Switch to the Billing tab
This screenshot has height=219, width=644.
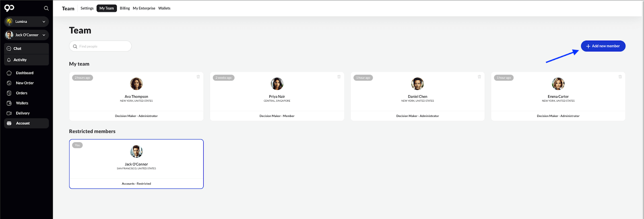[125, 8]
